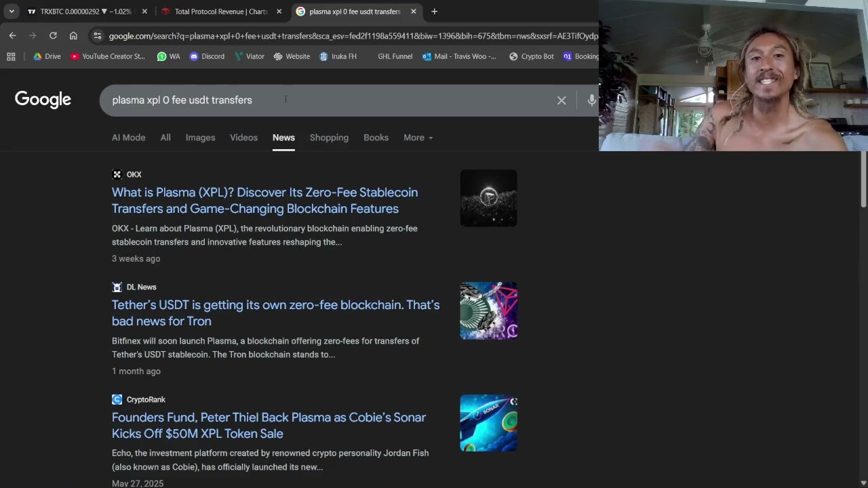The height and width of the screenshot is (488, 868).
Task: Open the Crypto Bot bookmark
Action: point(531,56)
